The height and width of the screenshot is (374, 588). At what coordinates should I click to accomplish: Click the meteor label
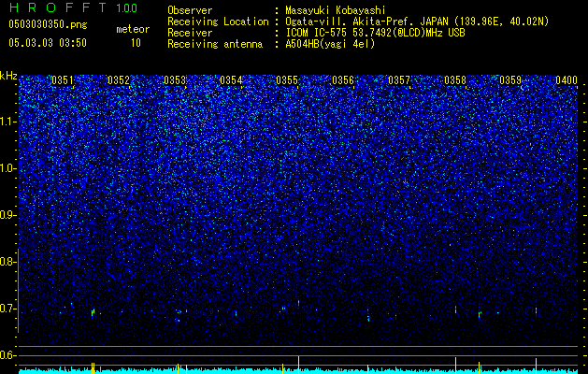(133, 29)
